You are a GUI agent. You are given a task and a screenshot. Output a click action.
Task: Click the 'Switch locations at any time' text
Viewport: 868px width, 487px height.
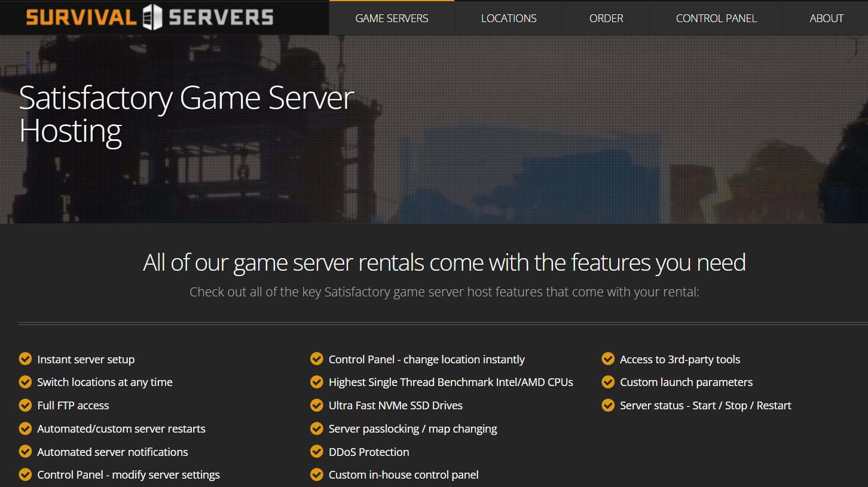tap(105, 382)
